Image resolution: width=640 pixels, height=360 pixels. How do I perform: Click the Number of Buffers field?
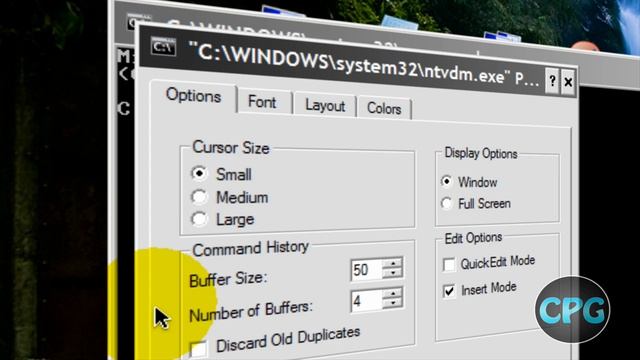click(367, 300)
